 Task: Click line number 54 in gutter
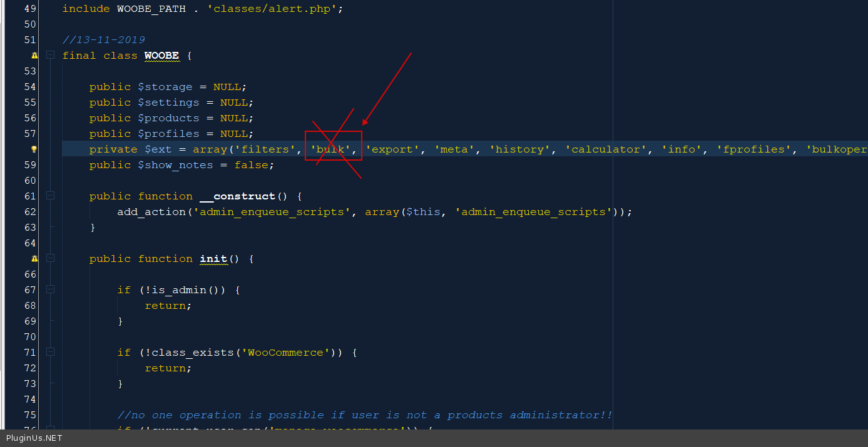pyautogui.click(x=29, y=87)
